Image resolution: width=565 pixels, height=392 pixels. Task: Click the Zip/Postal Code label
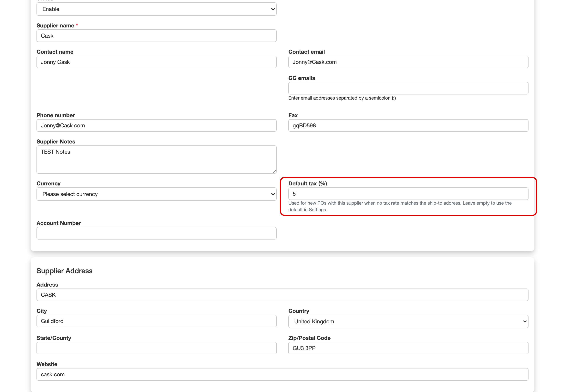point(309,338)
